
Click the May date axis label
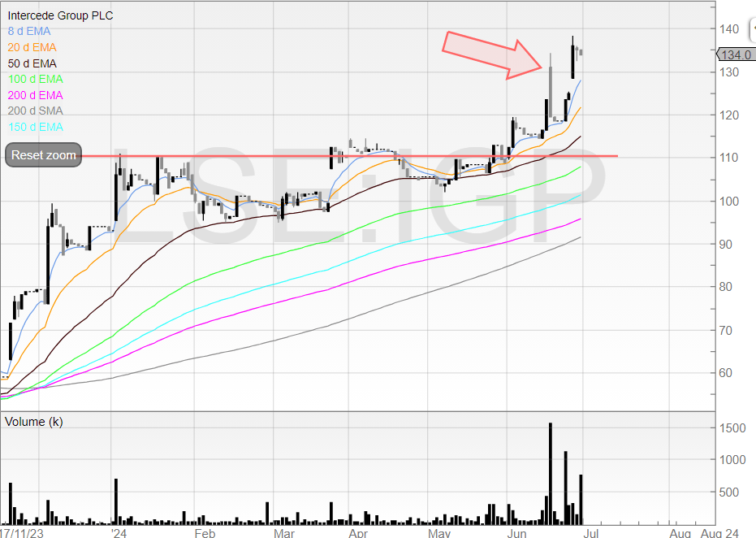[x=438, y=532]
